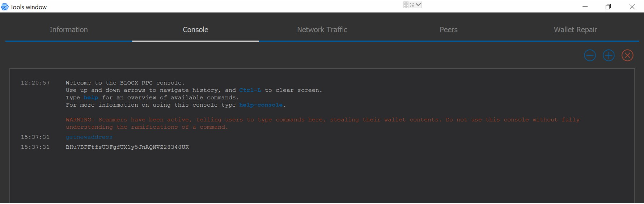
Task: Click the dotted grid handle at top
Action: 406,5
